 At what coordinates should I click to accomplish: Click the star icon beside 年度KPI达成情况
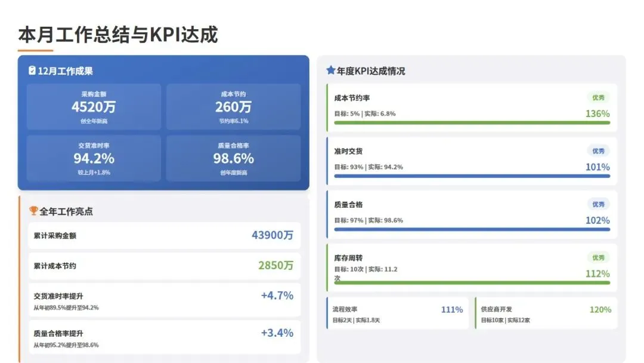point(331,70)
